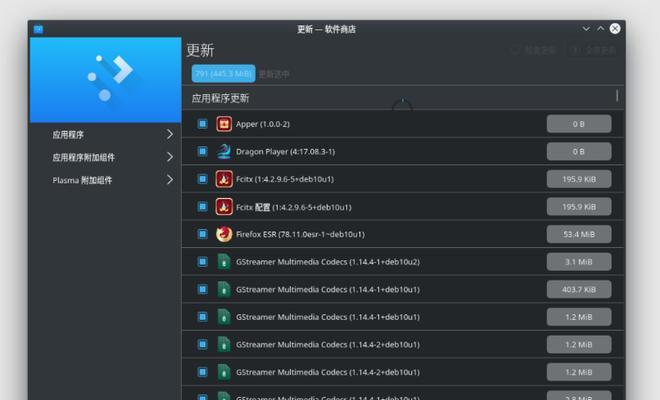Click the 195.9 KiB button for Fcitx 配置
This screenshot has width=660, height=400.
tap(579, 207)
